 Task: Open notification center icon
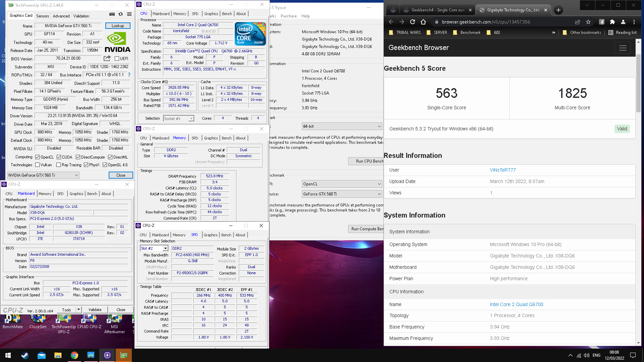[x=633, y=355]
